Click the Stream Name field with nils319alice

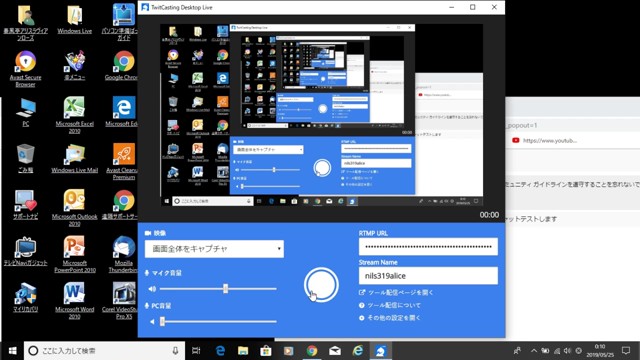point(428,276)
